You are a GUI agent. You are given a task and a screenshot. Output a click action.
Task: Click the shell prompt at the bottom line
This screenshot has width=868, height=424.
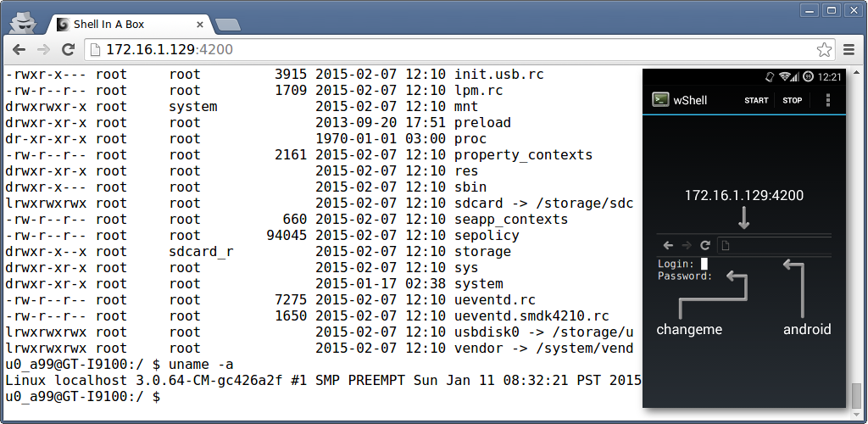pos(82,396)
